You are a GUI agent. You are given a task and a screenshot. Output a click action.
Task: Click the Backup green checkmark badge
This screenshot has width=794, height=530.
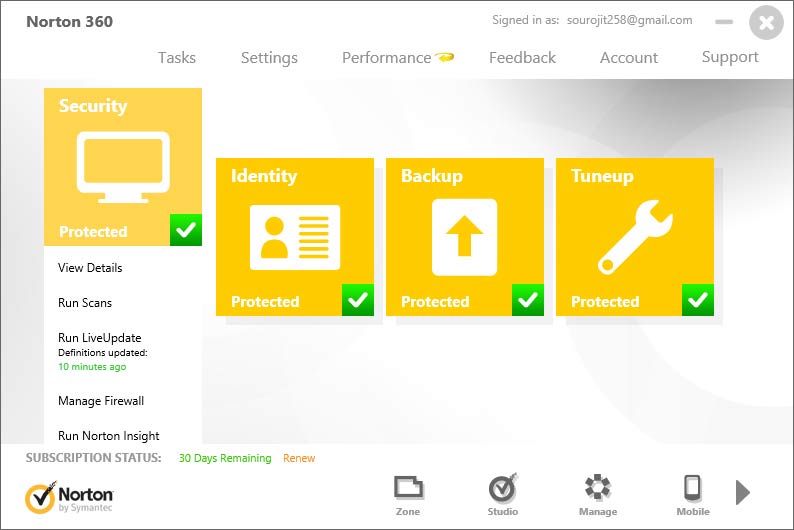(528, 300)
